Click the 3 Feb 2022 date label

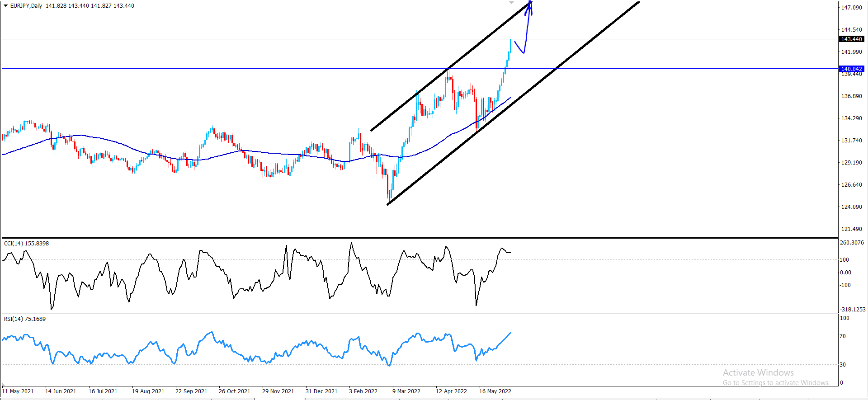pyautogui.click(x=363, y=391)
